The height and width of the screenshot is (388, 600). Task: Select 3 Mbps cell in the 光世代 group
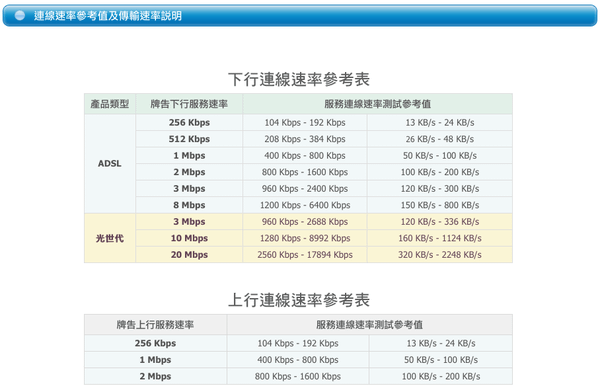(x=189, y=222)
